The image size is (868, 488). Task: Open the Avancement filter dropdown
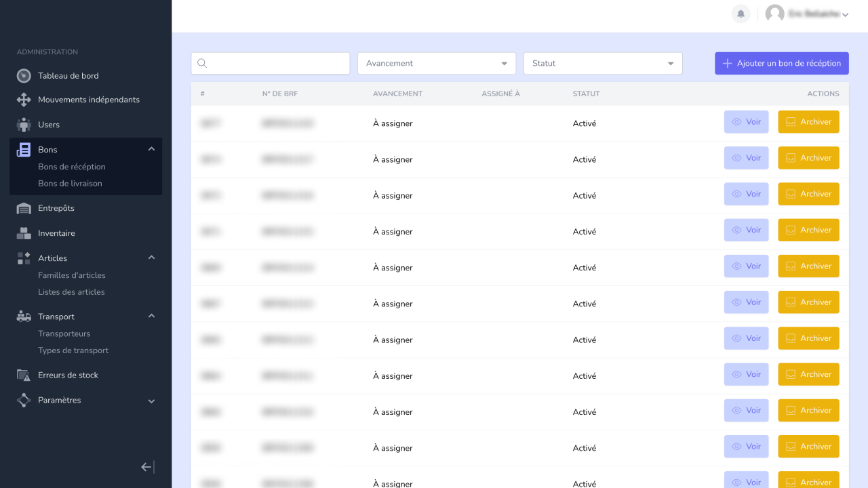coord(436,63)
